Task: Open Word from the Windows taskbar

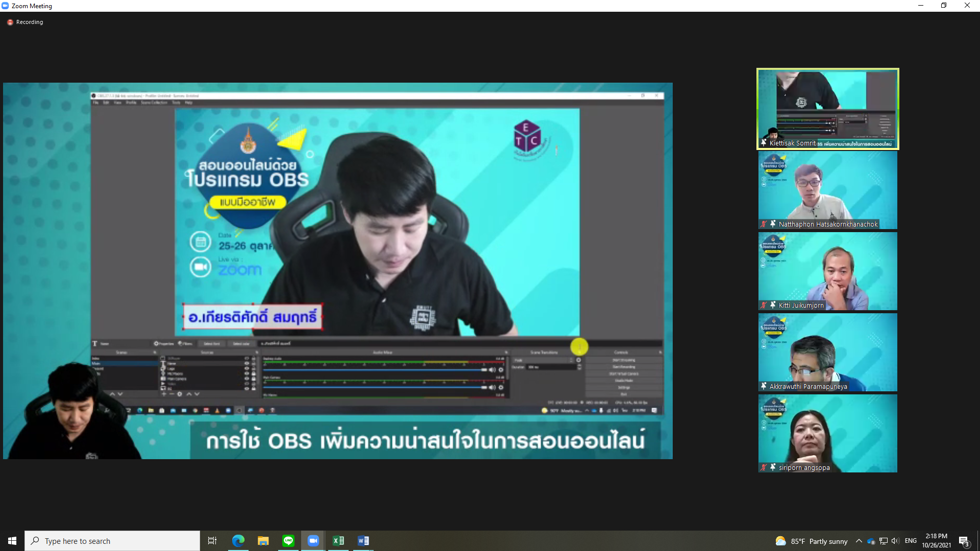Action: (x=363, y=541)
